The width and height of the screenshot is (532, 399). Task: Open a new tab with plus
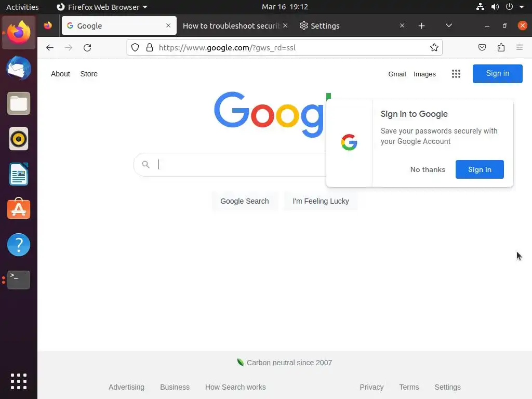click(421, 26)
